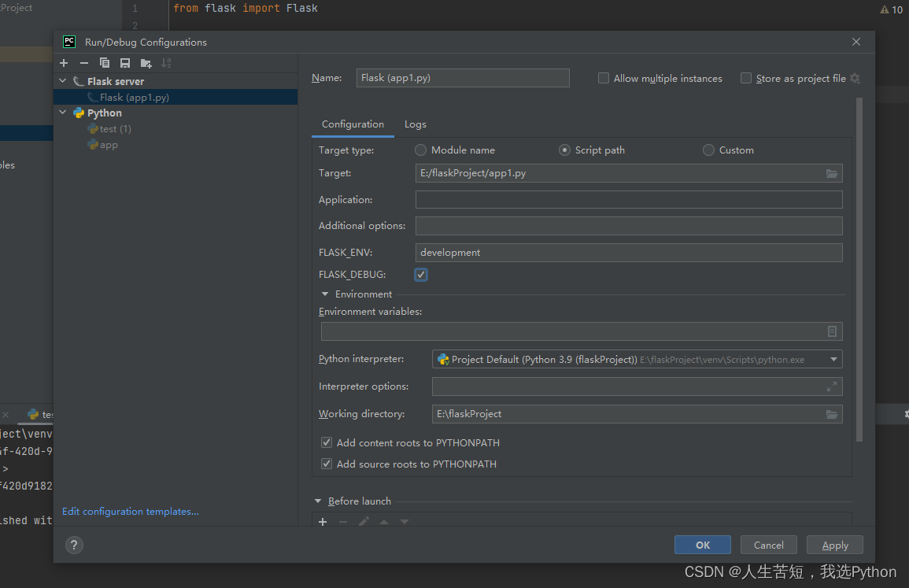This screenshot has width=909, height=588.
Task: Browse for Working directory folder icon
Action: [832, 414]
